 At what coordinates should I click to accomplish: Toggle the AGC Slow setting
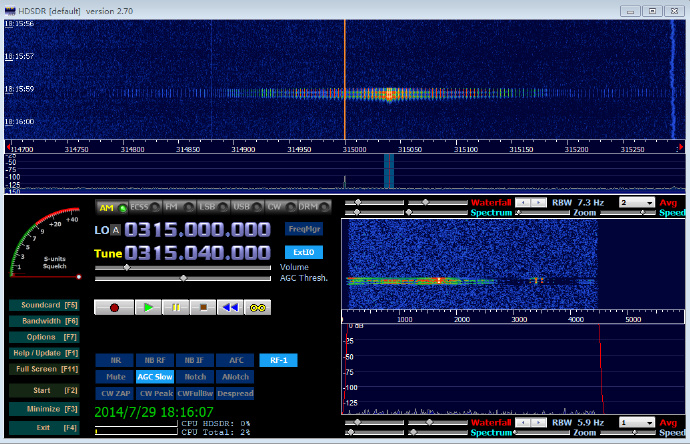coord(154,377)
